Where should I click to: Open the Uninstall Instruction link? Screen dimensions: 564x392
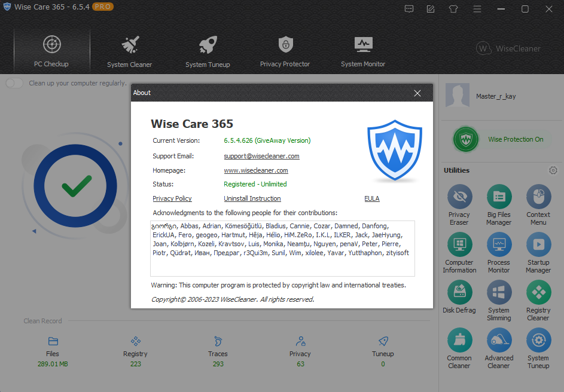coord(252,198)
